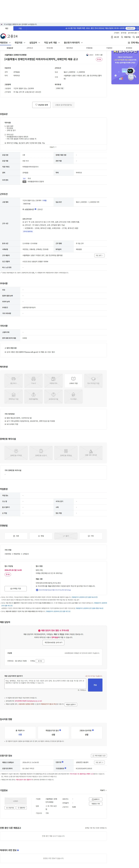
Task: Click the blue 전송 button
Action: pos(95,685)
